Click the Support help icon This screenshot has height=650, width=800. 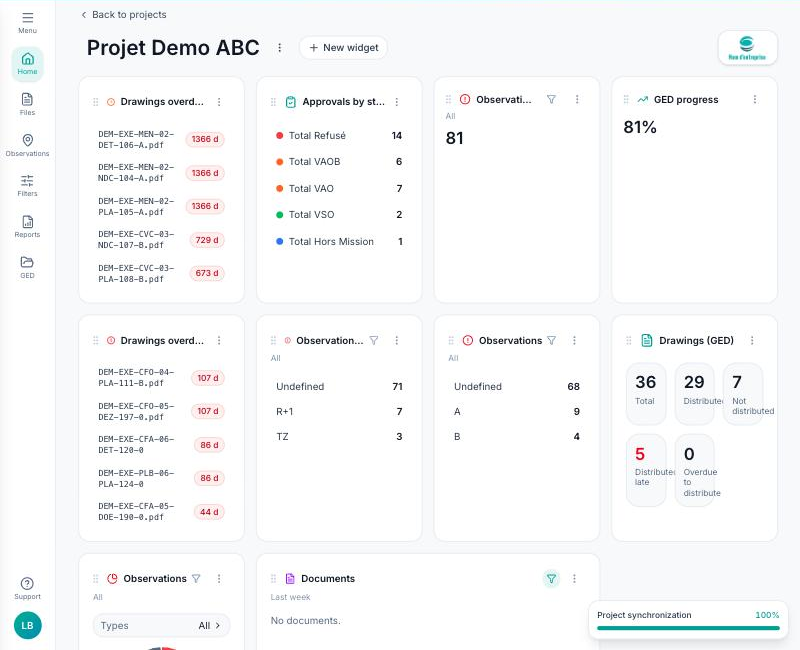(x=28, y=588)
